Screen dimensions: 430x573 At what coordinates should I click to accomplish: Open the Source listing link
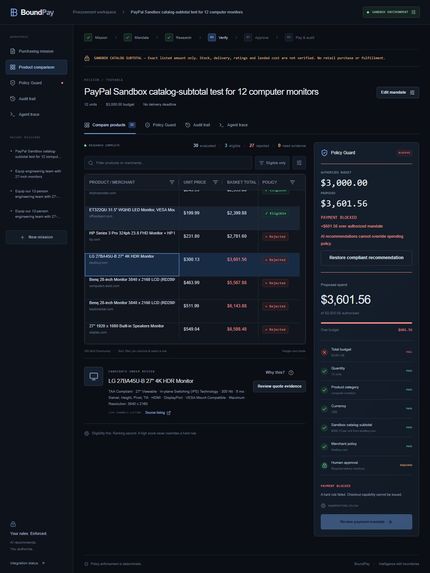158,413
